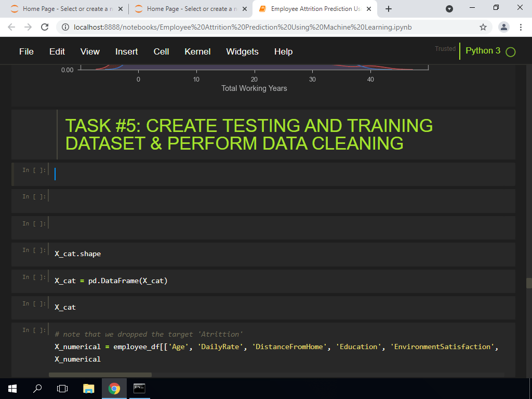Restore down the Chrome window

(x=496, y=7)
